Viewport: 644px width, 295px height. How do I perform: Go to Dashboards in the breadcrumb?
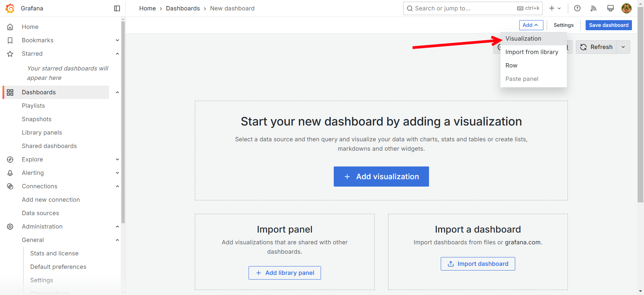183,8
